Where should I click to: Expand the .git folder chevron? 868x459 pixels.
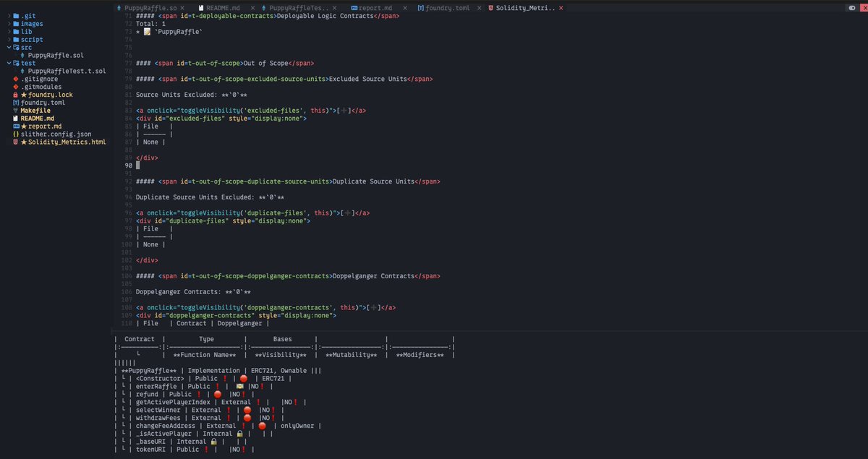tap(8, 16)
